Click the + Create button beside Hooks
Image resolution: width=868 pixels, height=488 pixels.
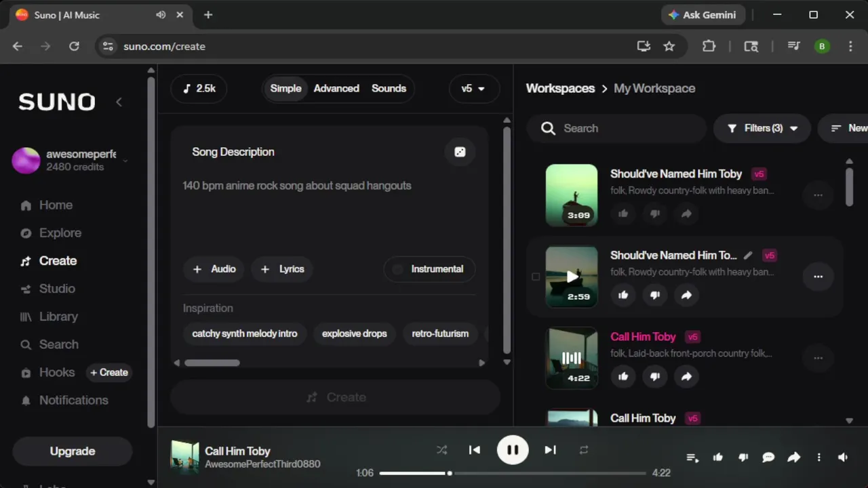tap(108, 372)
